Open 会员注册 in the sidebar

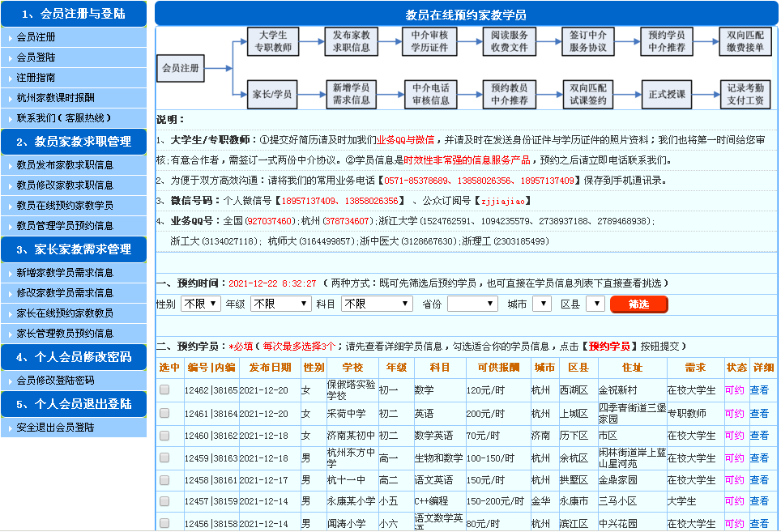coord(36,37)
